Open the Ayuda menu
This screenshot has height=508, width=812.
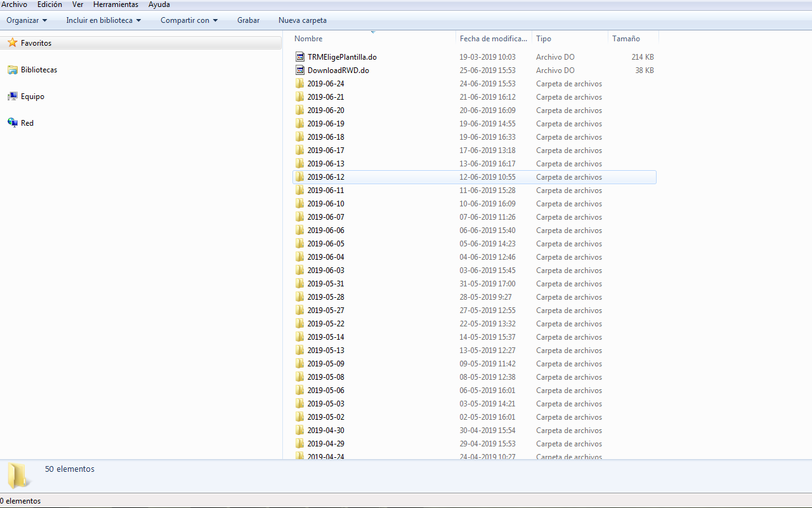[x=159, y=4]
